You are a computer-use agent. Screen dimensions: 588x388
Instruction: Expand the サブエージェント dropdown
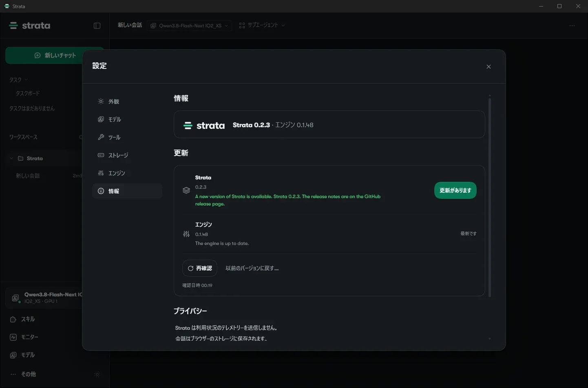(262, 25)
